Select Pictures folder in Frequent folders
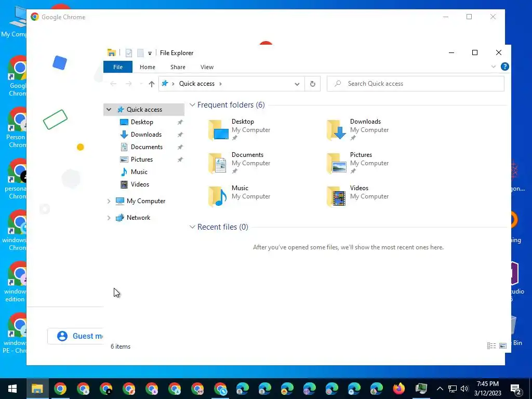 coord(358,163)
